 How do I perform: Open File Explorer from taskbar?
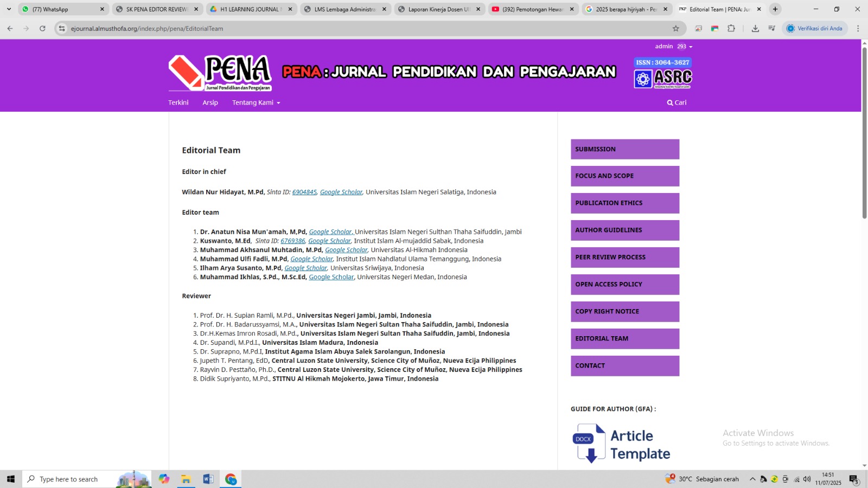pyautogui.click(x=186, y=479)
